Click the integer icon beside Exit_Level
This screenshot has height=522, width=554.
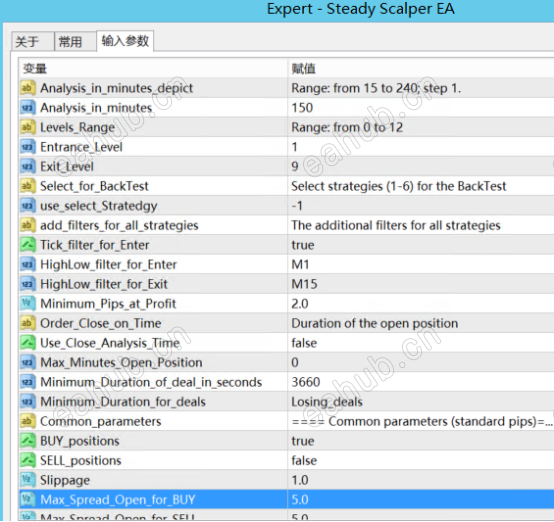pos(28,166)
